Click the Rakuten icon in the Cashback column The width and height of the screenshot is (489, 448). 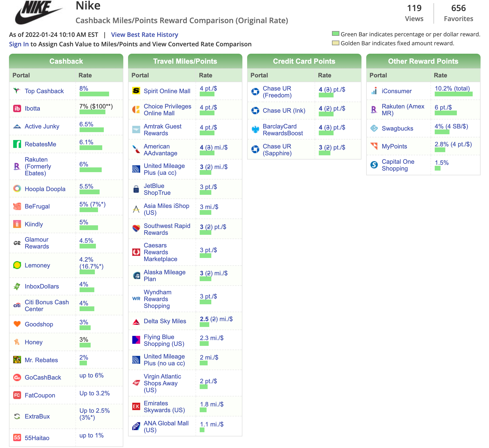point(17,166)
